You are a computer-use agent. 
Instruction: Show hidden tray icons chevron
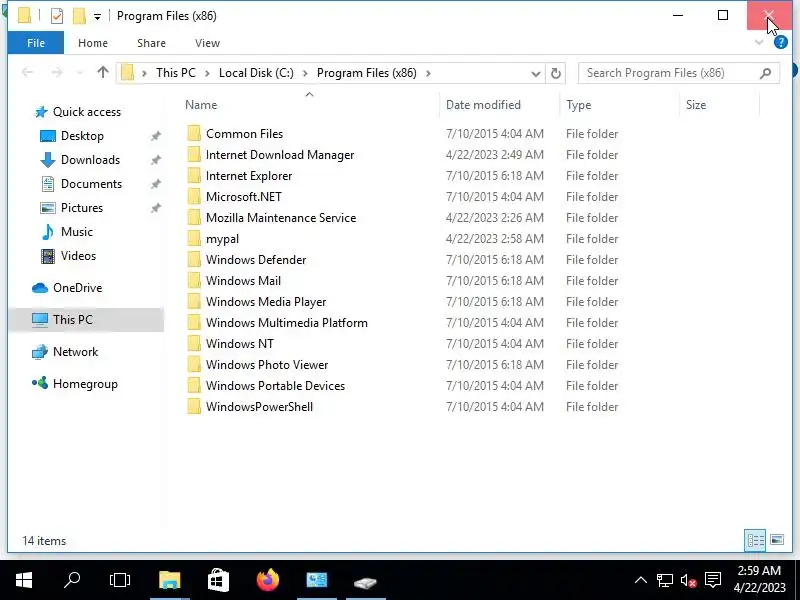pyautogui.click(x=641, y=580)
